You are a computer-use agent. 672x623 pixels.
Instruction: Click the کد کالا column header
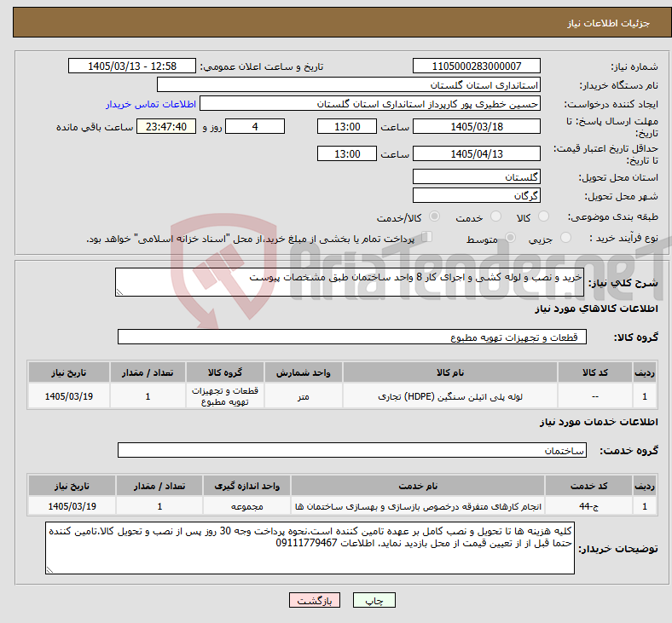tap(595, 372)
